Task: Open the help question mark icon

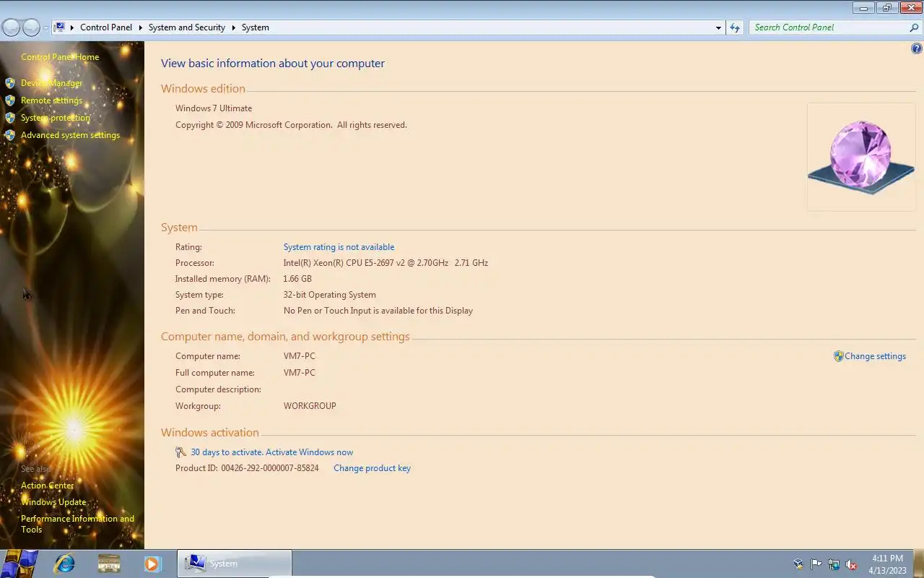Action: point(917,49)
